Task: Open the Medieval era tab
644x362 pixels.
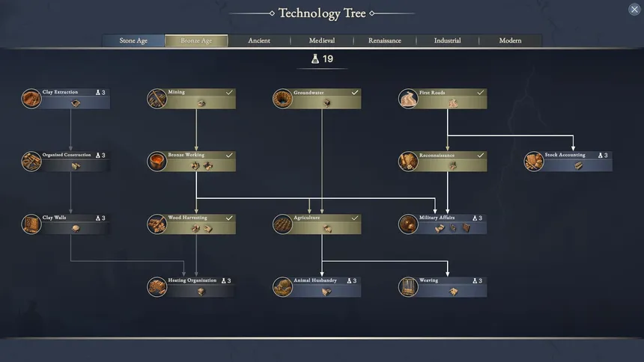Action: [x=322, y=40]
